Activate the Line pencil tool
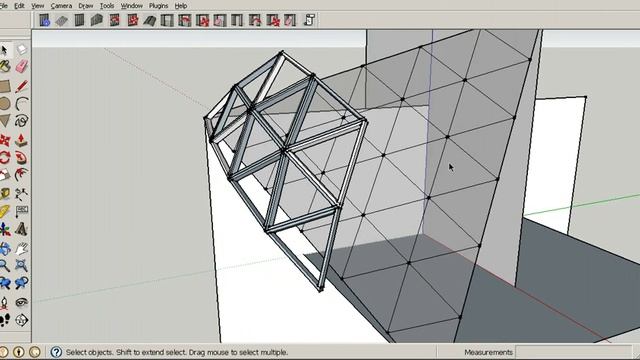The image size is (640, 360). click(x=21, y=86)
